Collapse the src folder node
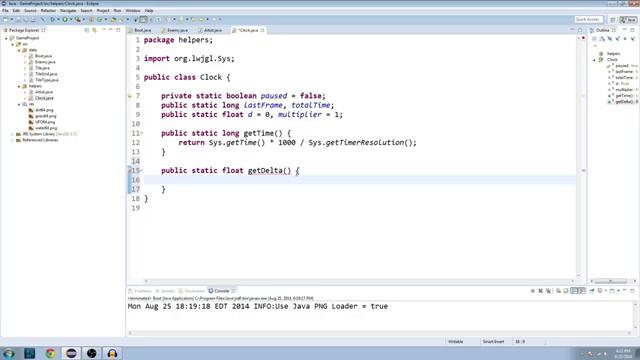640x360 pixels. point(13,44)
